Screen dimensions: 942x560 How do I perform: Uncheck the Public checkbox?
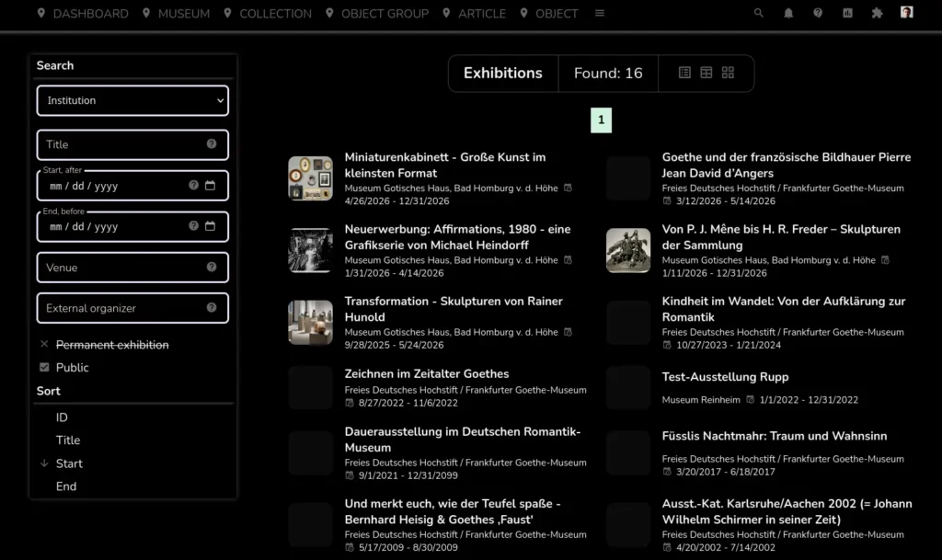coord(44,367)
